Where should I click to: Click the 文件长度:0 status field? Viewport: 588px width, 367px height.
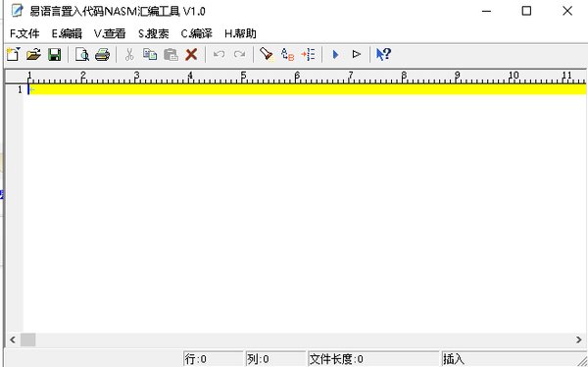click(373, 359)
